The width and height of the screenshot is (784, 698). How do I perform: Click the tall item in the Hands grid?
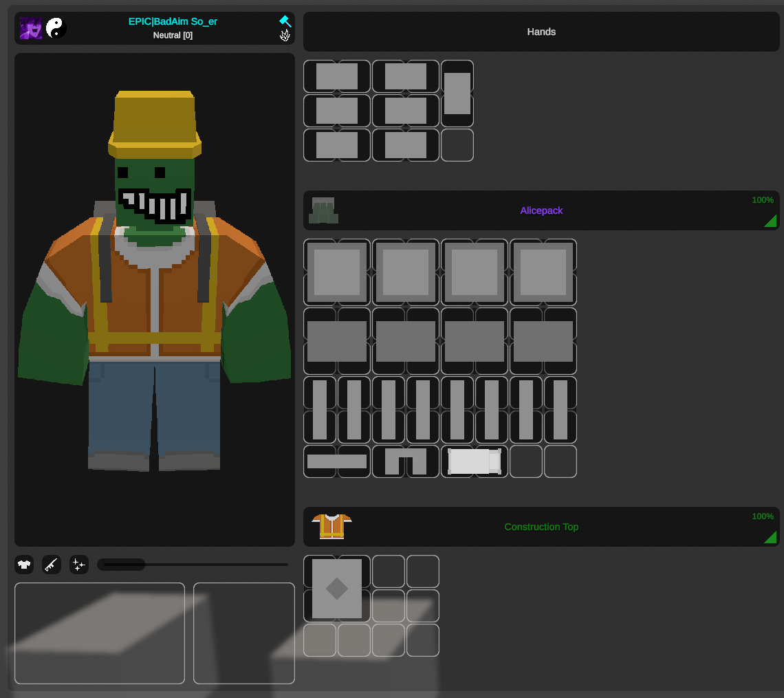[x=457, y=94]
